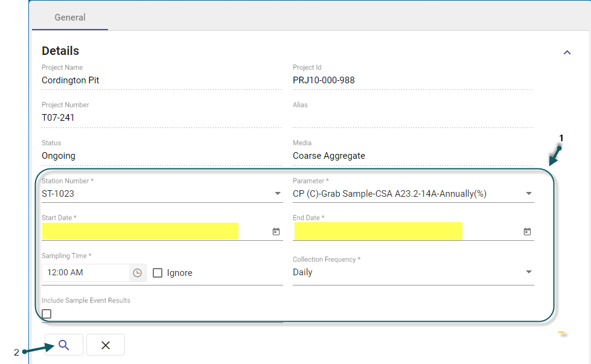Enable Include Sample Event Results checkbox
591x364 pixels.
pyautogui.click(x=46, y=314)
